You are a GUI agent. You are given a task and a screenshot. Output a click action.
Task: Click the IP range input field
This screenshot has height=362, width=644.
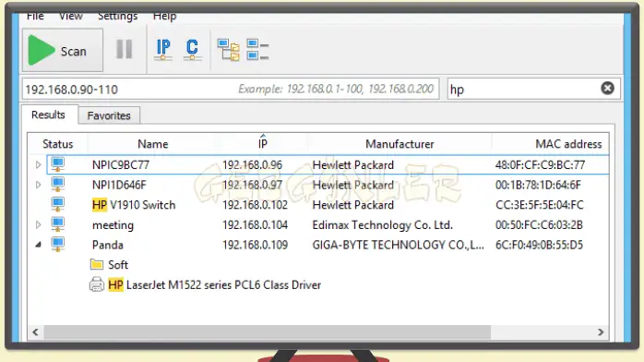coord(231,90)
